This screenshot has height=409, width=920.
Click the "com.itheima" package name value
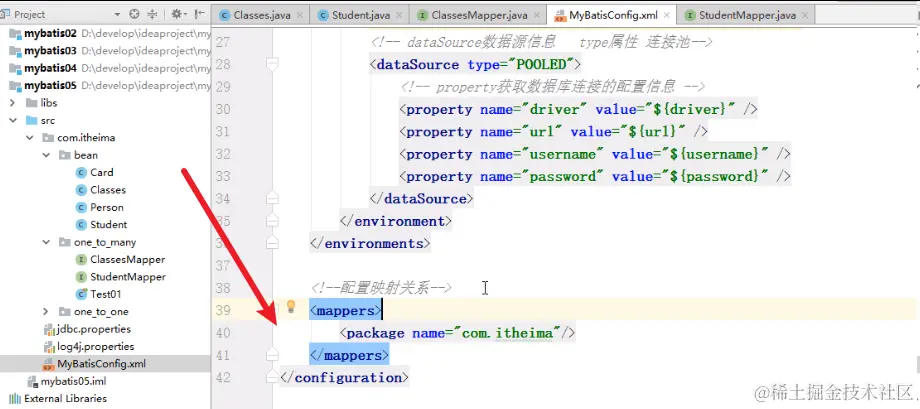click(x=508, y=333)
